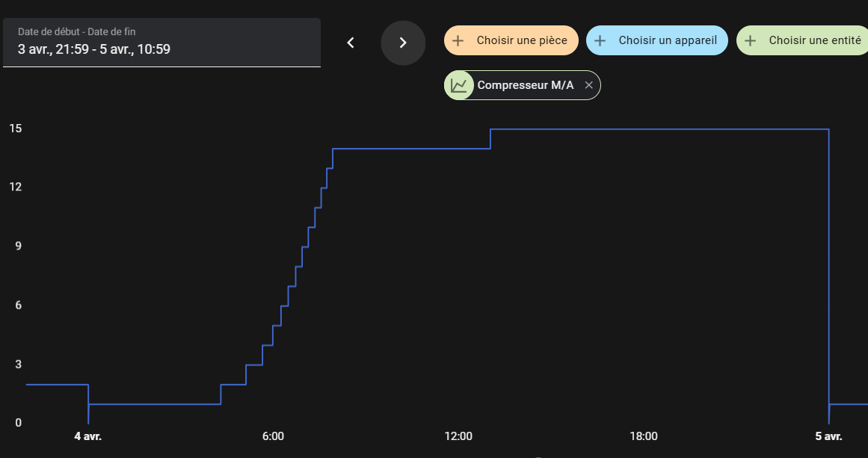Click the plus icon of Choisir un appareil
The width and height of the screenshot is (868, 458).
(600, 40)
